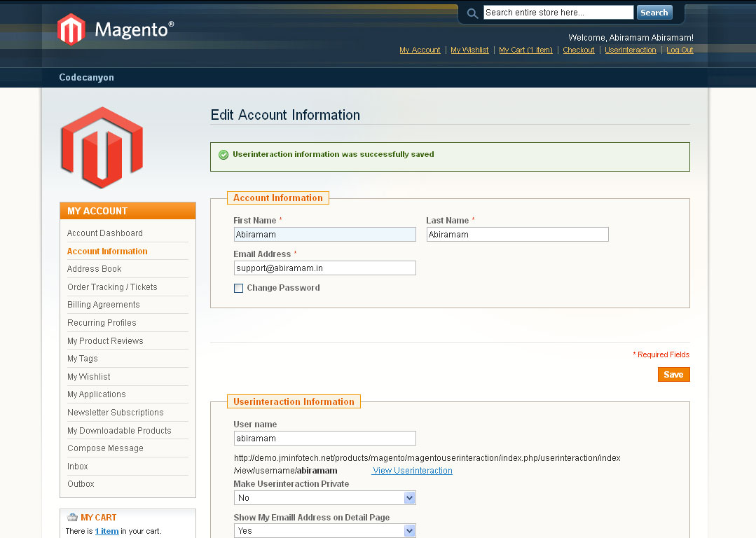Image resolution: width=756 pixels, height=538 pixels.
Task: Click the Edit Account Information heading
Action: tap(285, 115)
